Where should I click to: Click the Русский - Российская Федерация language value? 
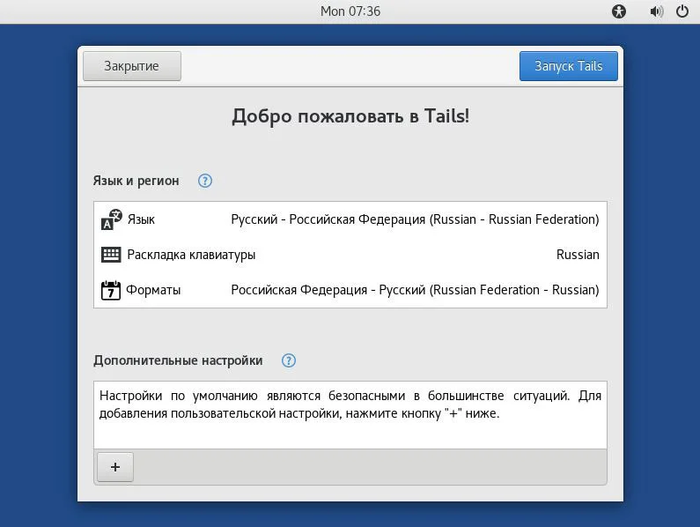click(x=415, y=219)
